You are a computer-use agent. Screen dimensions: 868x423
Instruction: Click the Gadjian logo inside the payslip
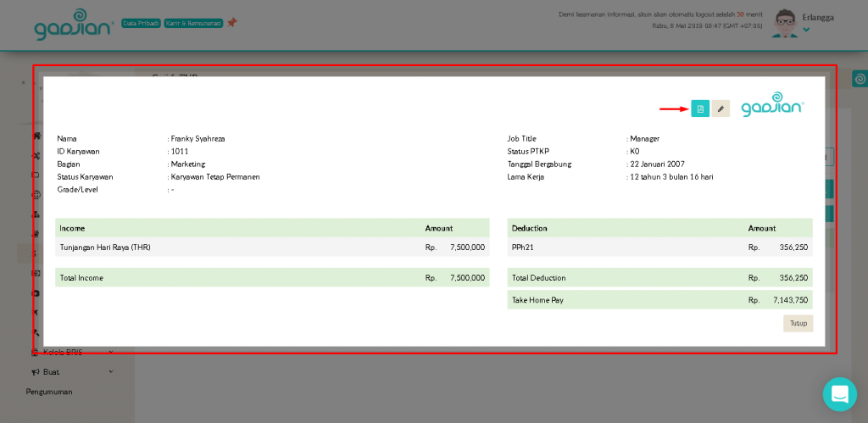[x=772, y=105]
